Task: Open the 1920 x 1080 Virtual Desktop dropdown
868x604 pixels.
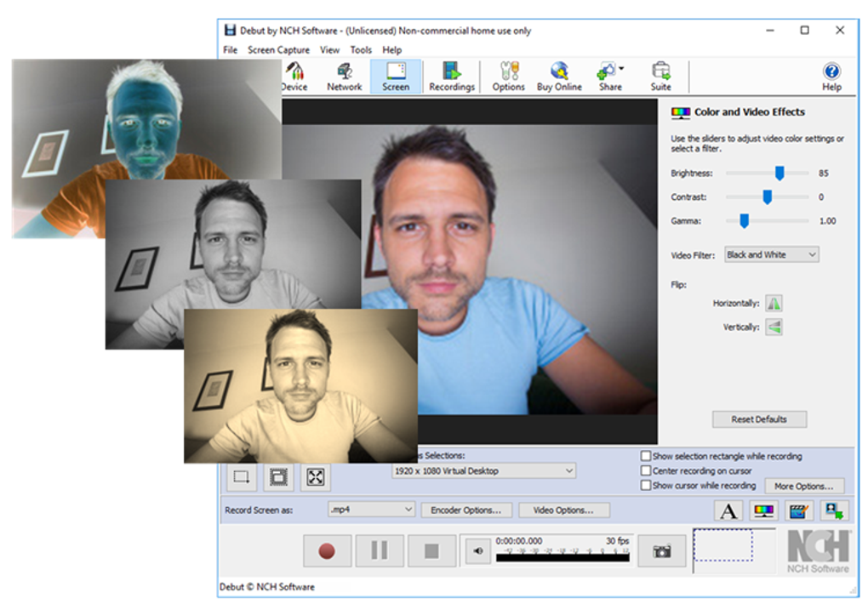Action: coord(484,471)
